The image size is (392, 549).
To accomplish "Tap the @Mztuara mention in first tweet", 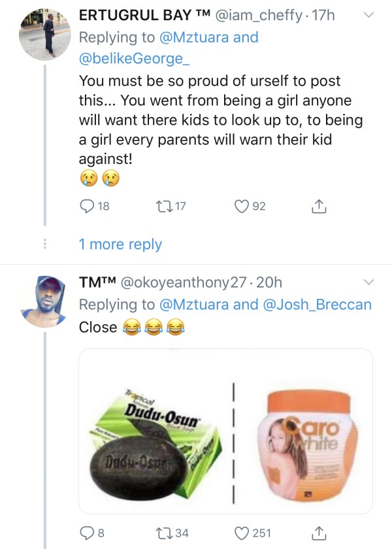I will [x=195, y=37].
